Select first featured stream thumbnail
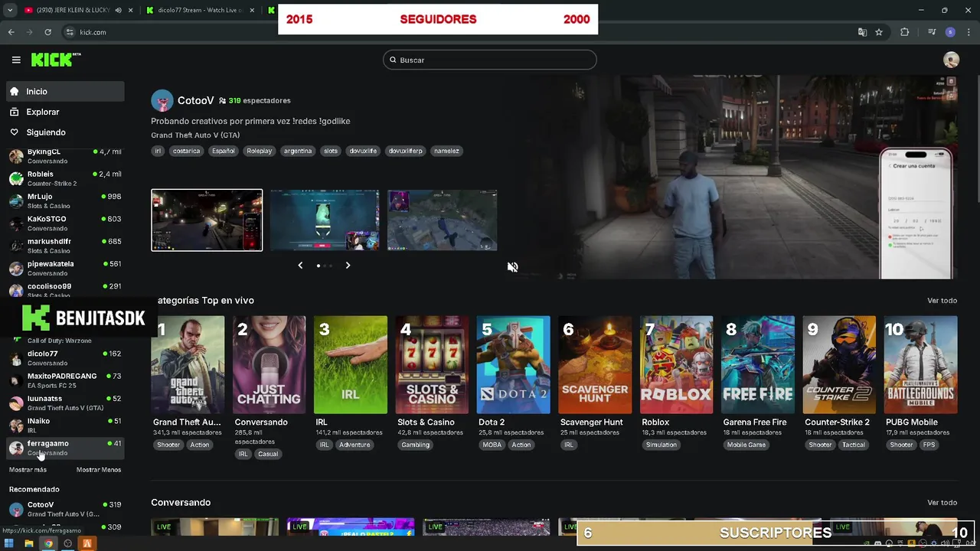The height and width of the screenshot is (551, 980). 207,220
